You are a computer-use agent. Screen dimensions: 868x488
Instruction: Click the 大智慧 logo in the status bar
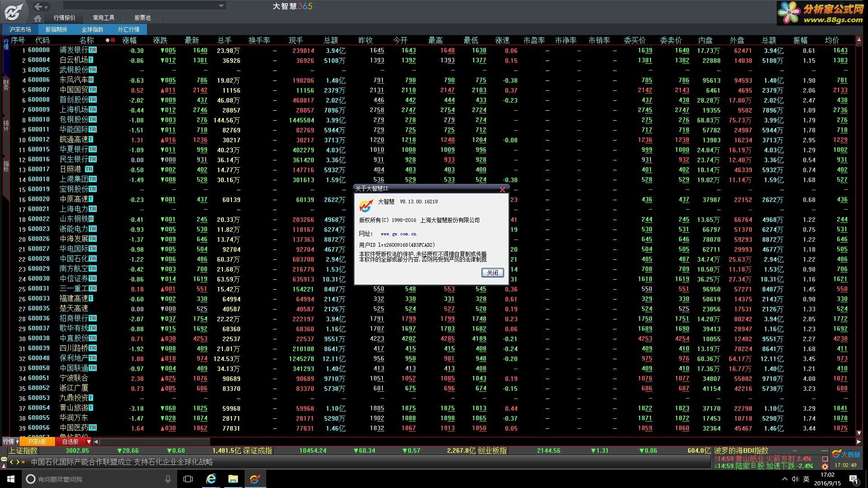[x=846, y=454]
